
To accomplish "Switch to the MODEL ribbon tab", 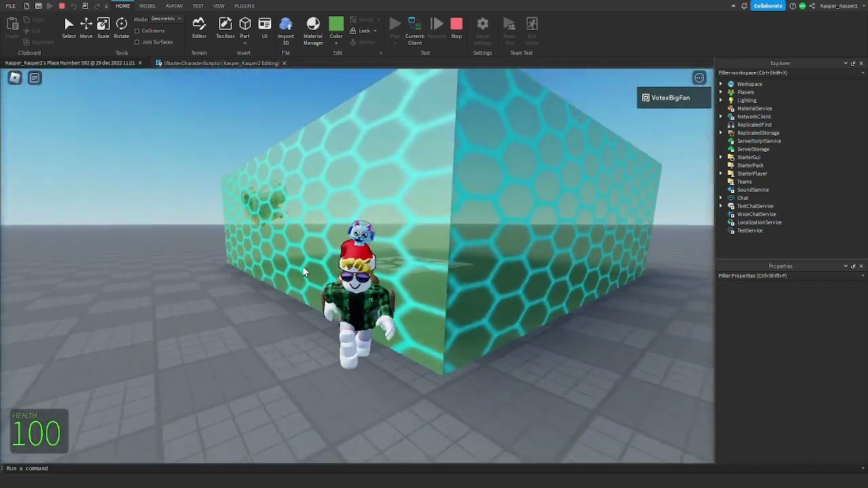I will pos(147,6).
